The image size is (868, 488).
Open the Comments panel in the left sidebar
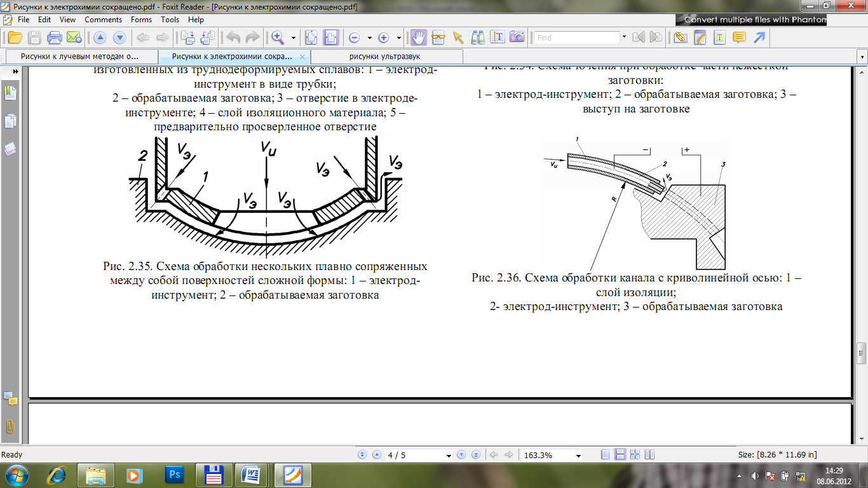click(x=10, y=398)
